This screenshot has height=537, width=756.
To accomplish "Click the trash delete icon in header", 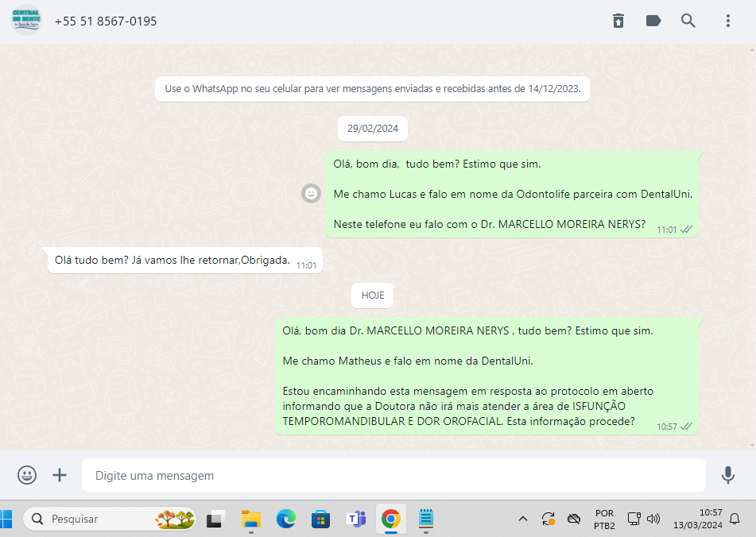I will tap(618, 21).
